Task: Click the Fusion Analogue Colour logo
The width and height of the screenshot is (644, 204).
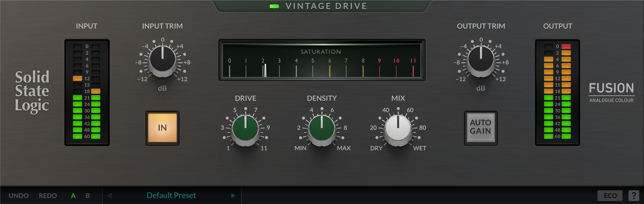Action: click(x=611, y=92)
